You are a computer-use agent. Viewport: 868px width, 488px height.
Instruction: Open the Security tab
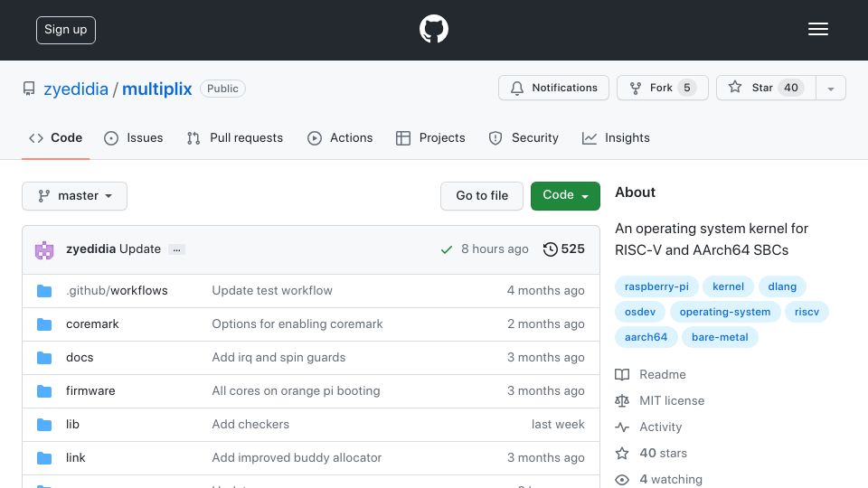(524, 137)
